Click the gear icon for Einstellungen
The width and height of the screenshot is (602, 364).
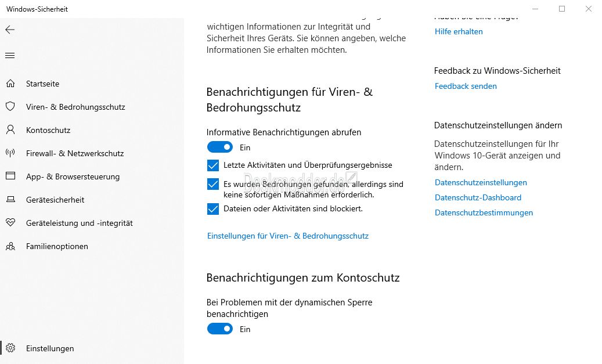click(x=10, y=348)
